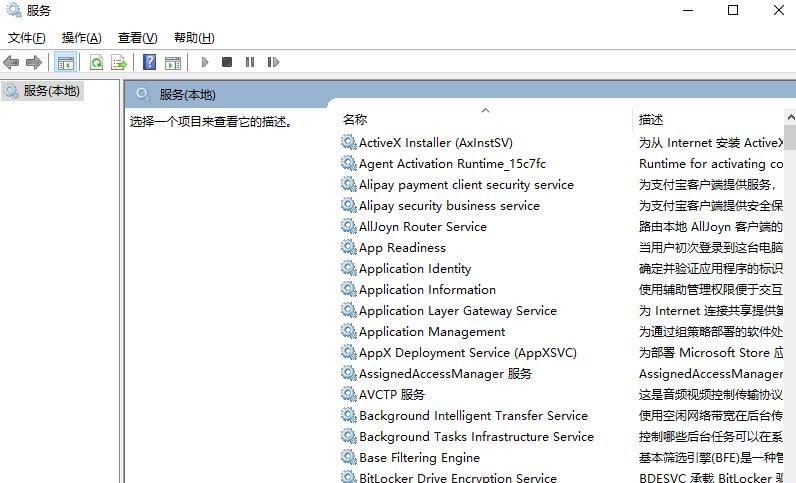
Task: Select AssignedAccessManager 服务 name
Action: pos(445,374)
